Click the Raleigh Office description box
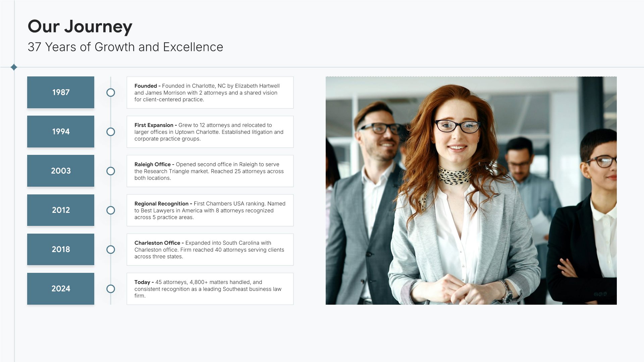 [x=210, y=171]
